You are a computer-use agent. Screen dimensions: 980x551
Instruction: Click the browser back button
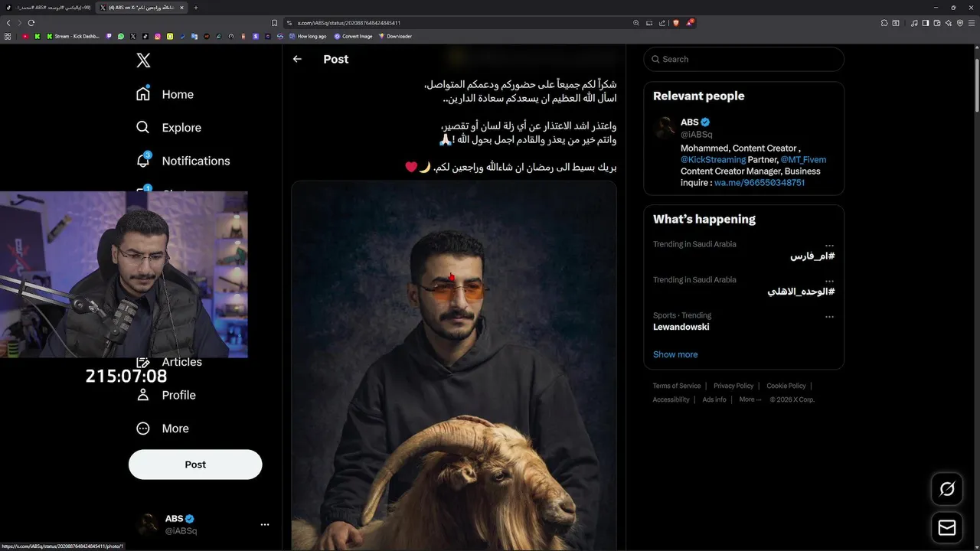[x=8, y=23]
